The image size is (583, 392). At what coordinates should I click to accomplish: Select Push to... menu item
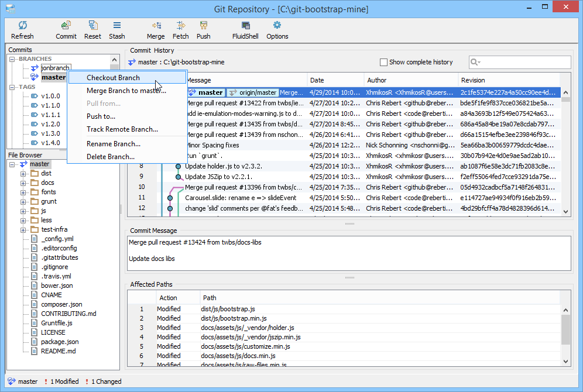(127, 116)
